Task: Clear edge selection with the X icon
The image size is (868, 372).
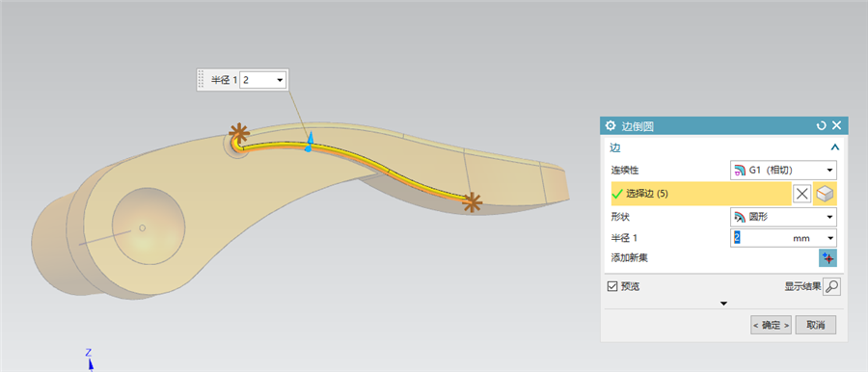Action: pos(802,194)
